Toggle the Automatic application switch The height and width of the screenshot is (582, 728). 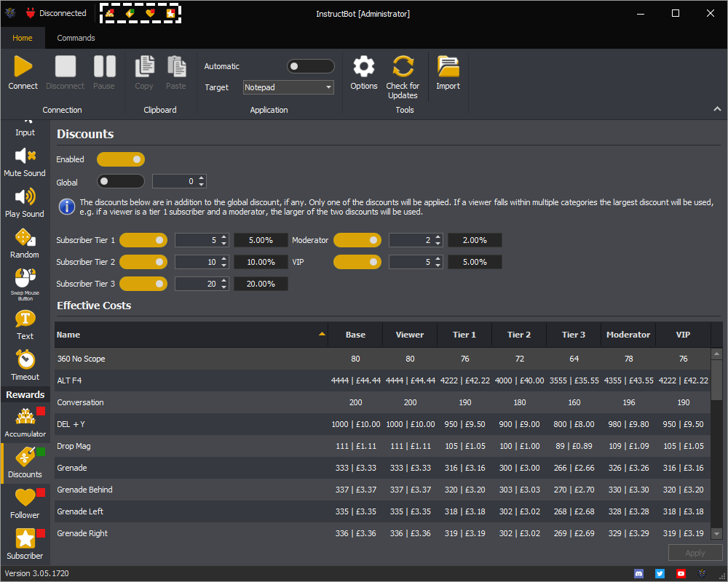tap(310, 66)
